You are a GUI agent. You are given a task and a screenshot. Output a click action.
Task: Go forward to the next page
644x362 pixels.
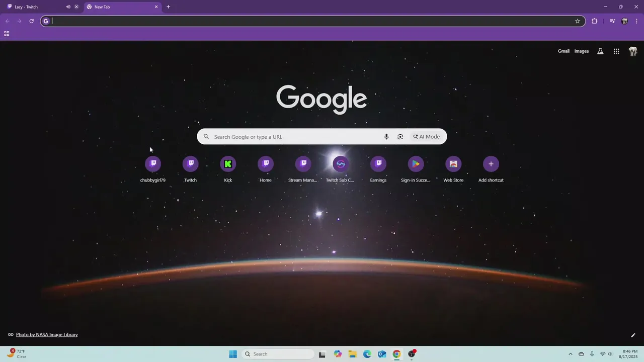click(x=19, y=21)
